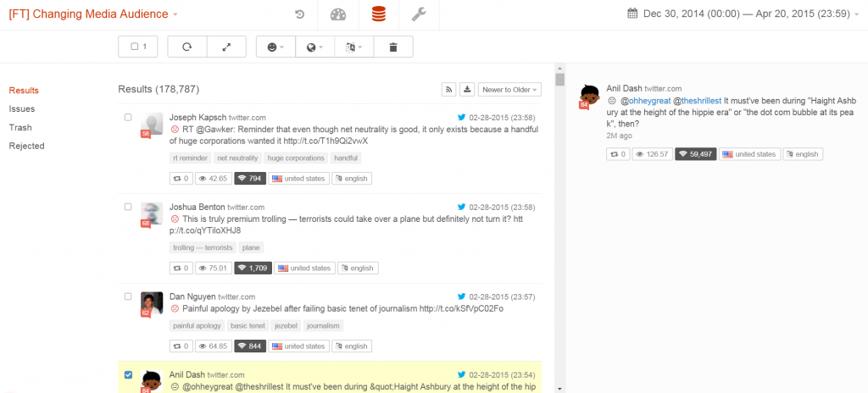Viewport: 868px width, 393px height.
Task: Click the expand fullscreen arrows icon
Action: 226,47
